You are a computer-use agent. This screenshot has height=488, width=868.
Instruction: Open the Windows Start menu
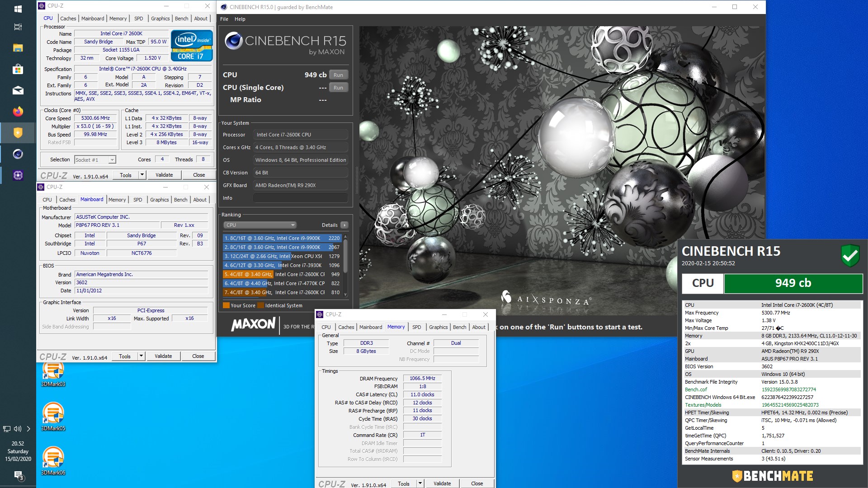[x=18, y=9]
